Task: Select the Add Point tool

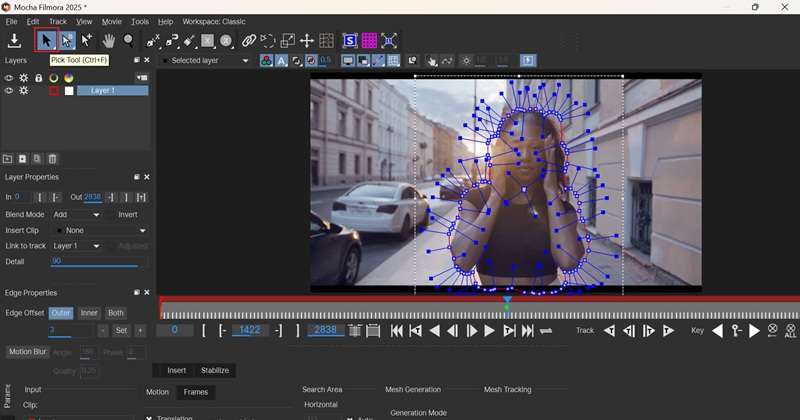Action: (x=87, y=40)
